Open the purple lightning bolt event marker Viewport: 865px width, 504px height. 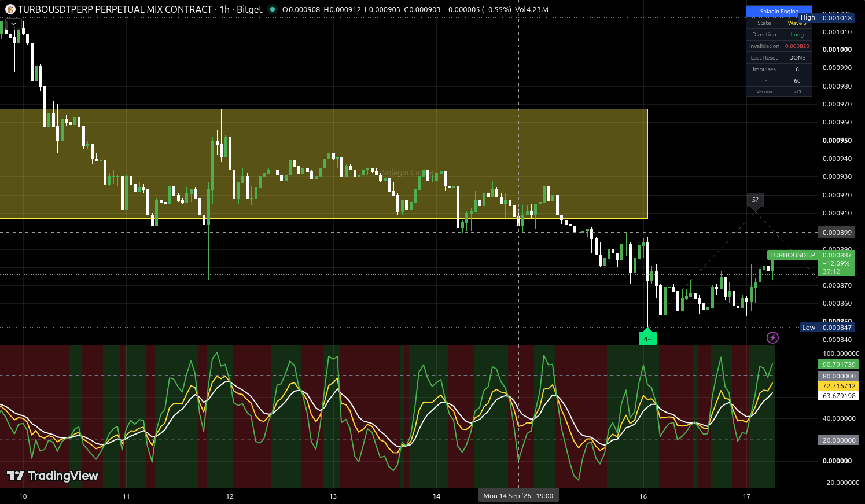pyautogui.click(x=772, y=337)
